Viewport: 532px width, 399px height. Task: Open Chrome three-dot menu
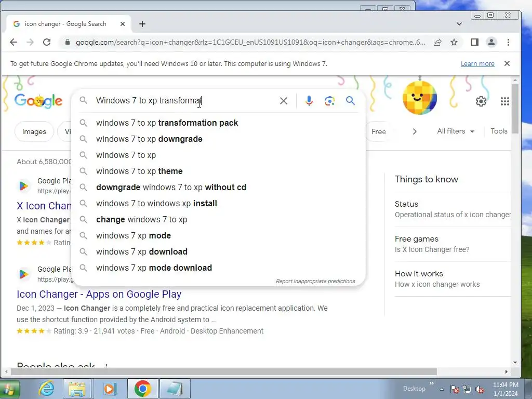[508, 42]
